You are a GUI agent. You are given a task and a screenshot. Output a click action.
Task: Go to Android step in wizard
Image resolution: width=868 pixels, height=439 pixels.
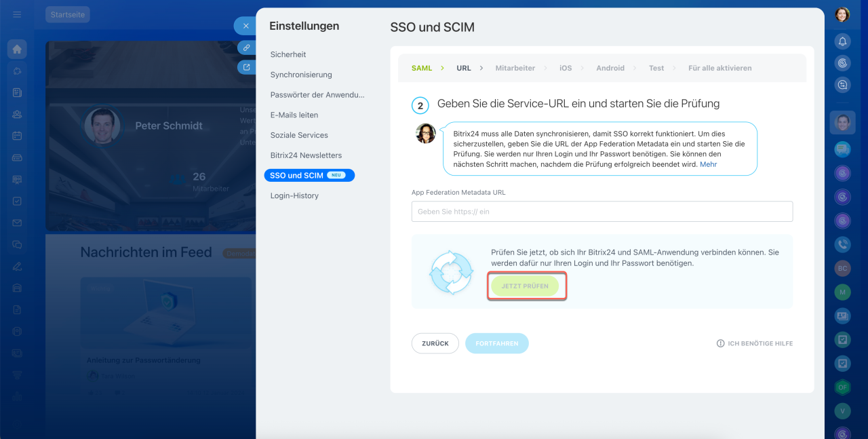(x=610, y=68)
